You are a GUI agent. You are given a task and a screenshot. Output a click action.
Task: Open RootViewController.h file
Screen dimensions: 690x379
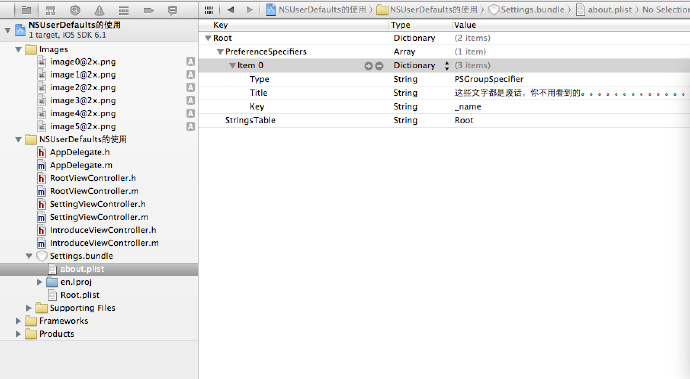click(x=93, y=178)
